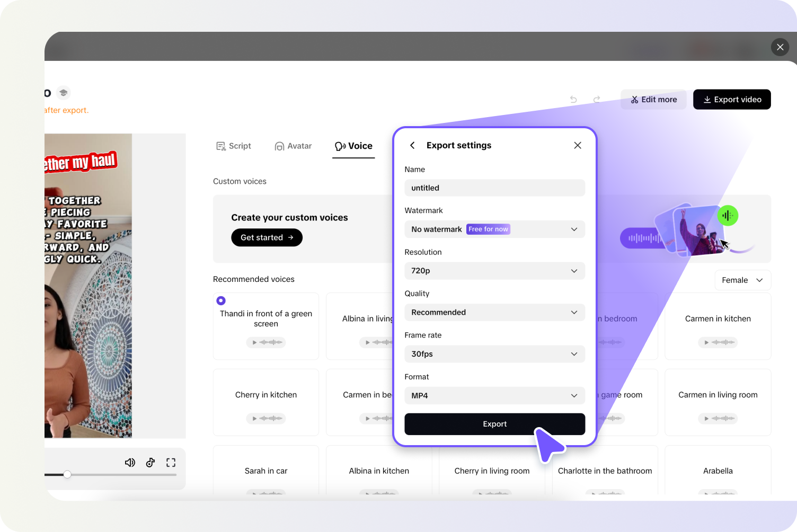
Task: Click the Export video download button
Action: click(732, 99)
